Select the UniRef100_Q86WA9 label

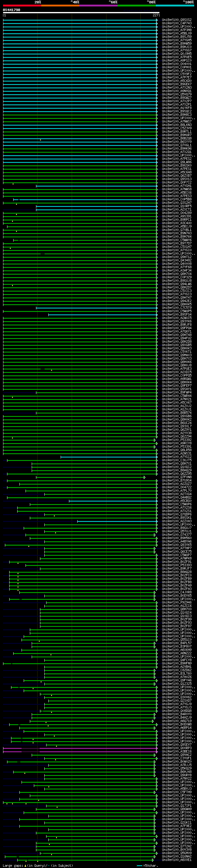177,809
